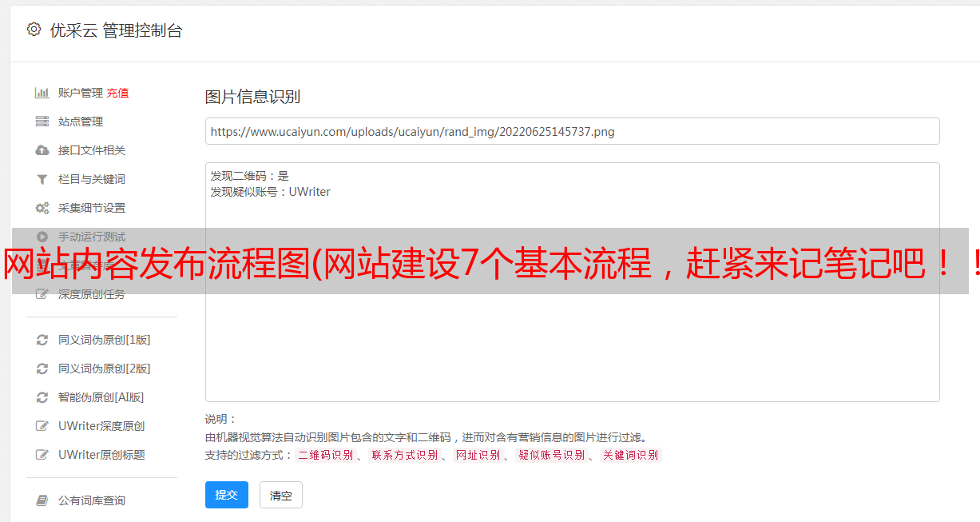This screenshot has width=980, height=522.
Task: Click the edit icon beside UWriter深度原创
Action: pyautogui.click(x=42, y=426)
